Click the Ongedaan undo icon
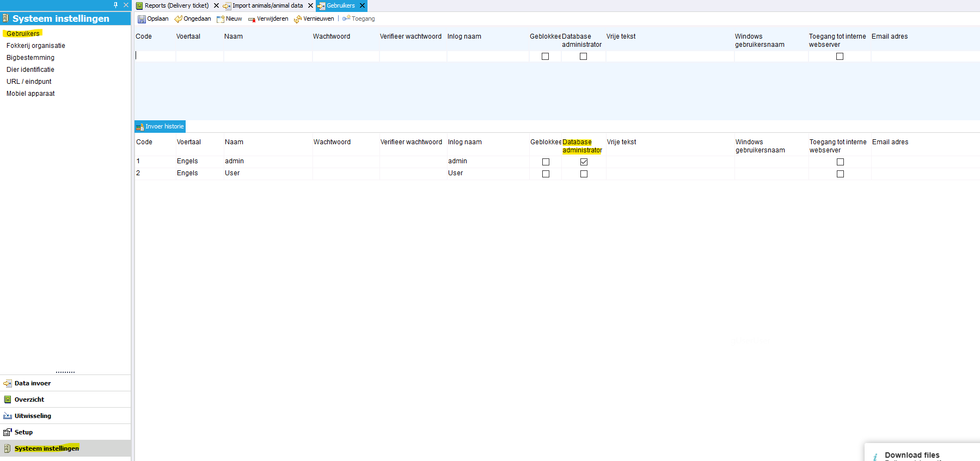The height and width of the screenshot is (461, 980). (178, 19)
